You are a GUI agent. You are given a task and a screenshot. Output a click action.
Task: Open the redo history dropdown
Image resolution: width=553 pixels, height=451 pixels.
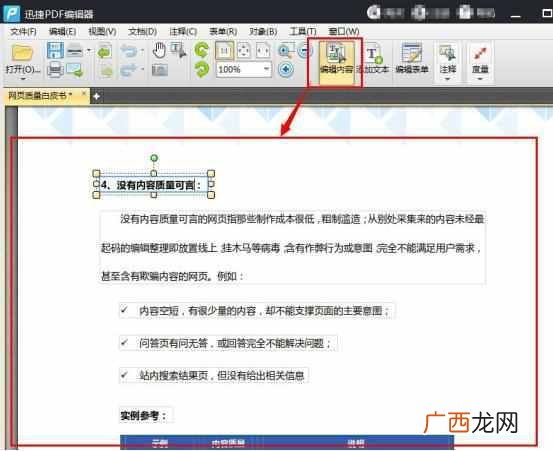(x=142, y=69)
